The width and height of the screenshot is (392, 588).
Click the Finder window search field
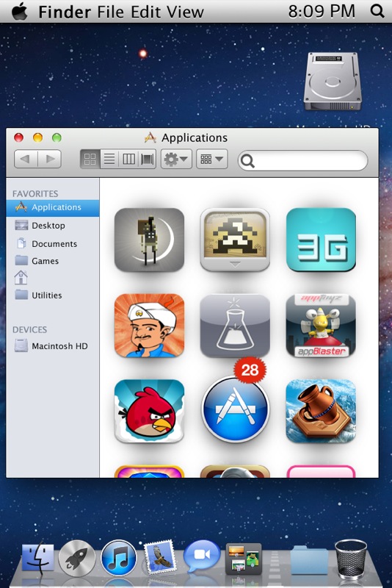pos(302,160)
